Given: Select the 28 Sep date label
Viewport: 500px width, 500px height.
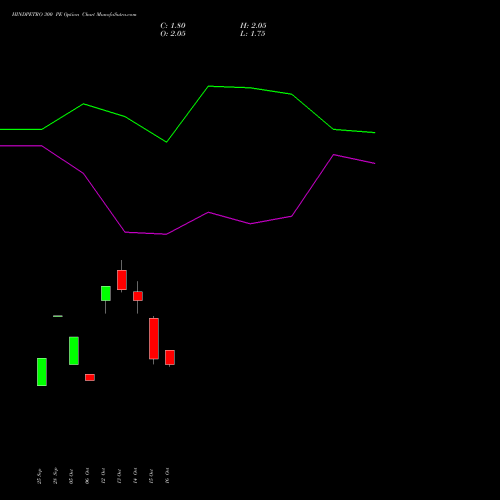Looking at the screenshot, I should click(x=55, y=476).
